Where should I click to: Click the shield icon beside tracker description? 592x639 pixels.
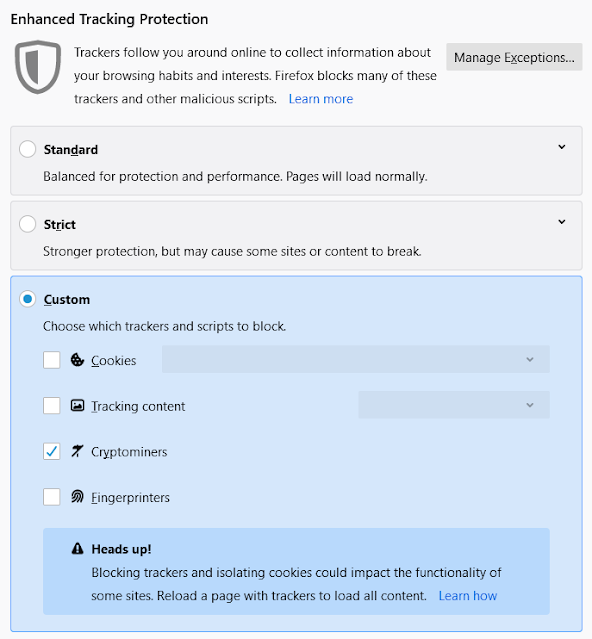38,67
